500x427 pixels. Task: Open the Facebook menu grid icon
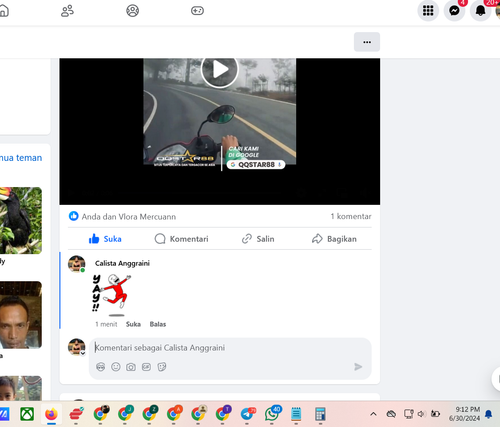(428, 11)
